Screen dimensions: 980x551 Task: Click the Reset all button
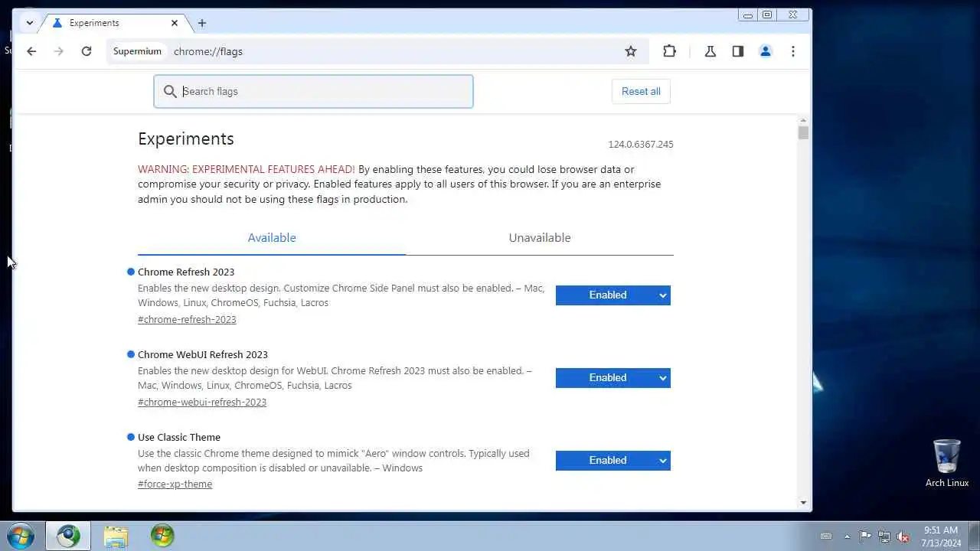point(641,91)
